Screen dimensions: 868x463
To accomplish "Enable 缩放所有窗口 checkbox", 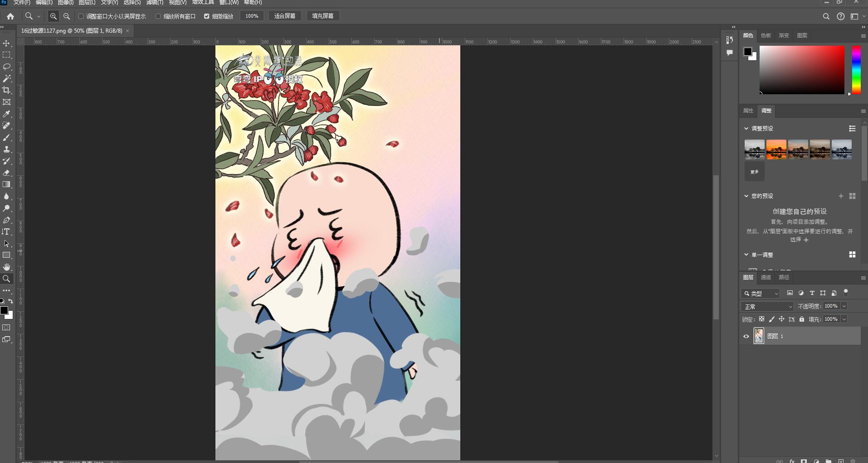I will point(158,16).
